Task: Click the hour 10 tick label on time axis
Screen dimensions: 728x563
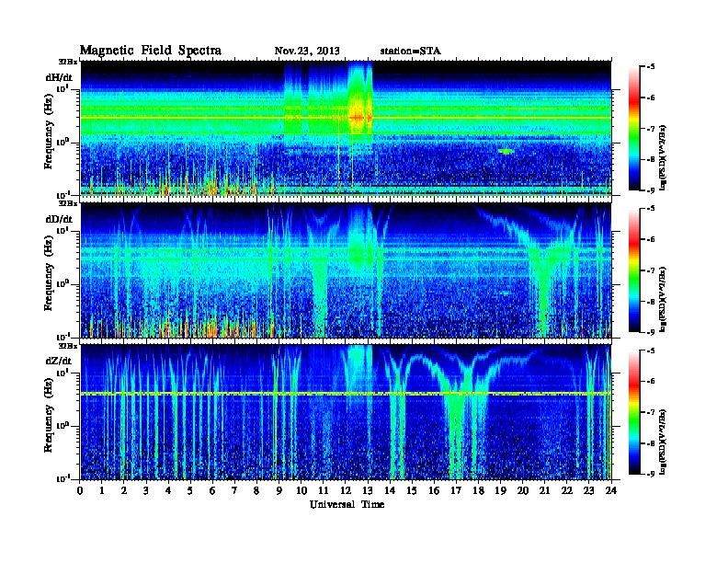Action: (301, 491)
